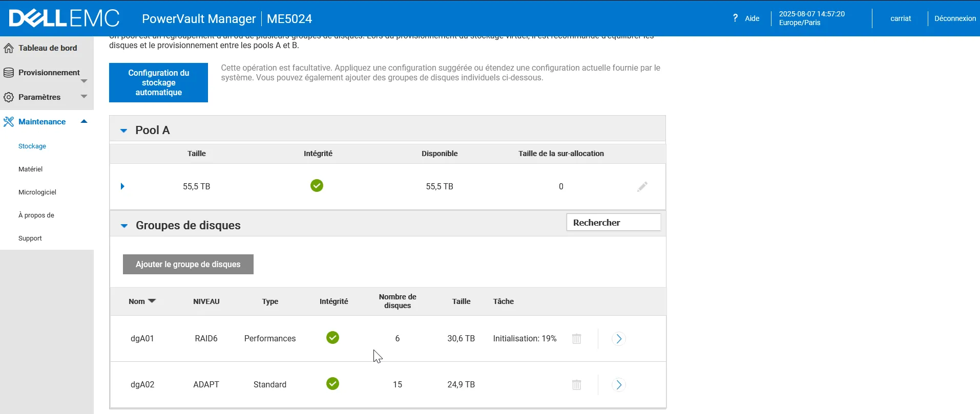Open the Matériel submenu item
Image resolution: width=980 pixels, height=414 pixels.
30,169
